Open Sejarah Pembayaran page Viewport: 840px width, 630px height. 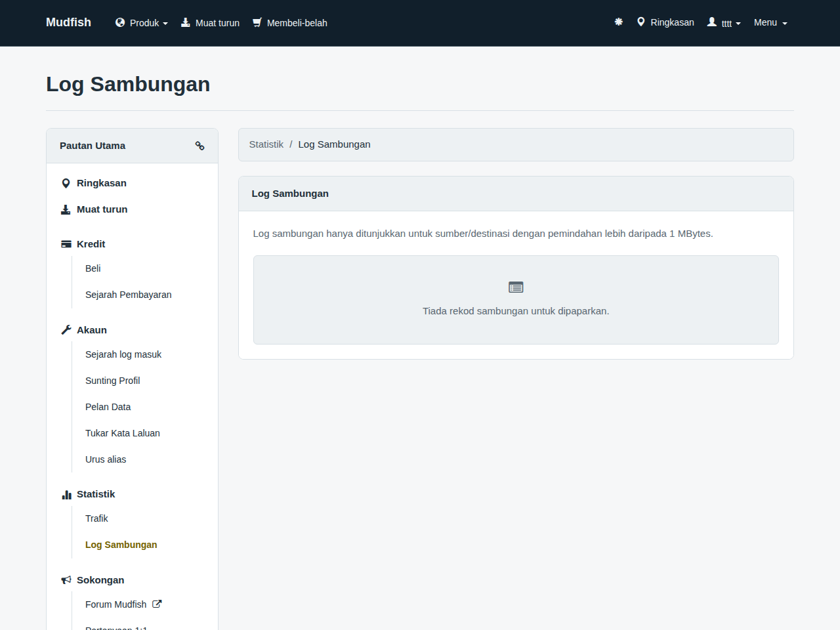[129, 295]
